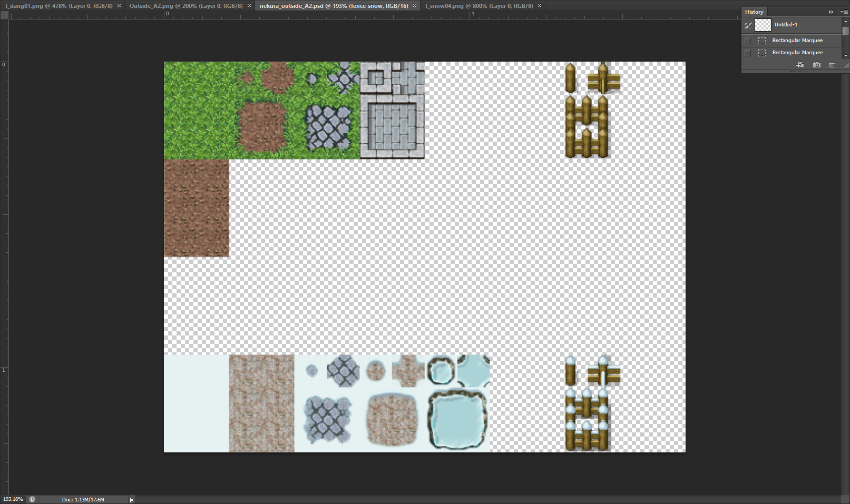Open the History panel options menu
Screen dimensions: 850x504
coord(844,12)
